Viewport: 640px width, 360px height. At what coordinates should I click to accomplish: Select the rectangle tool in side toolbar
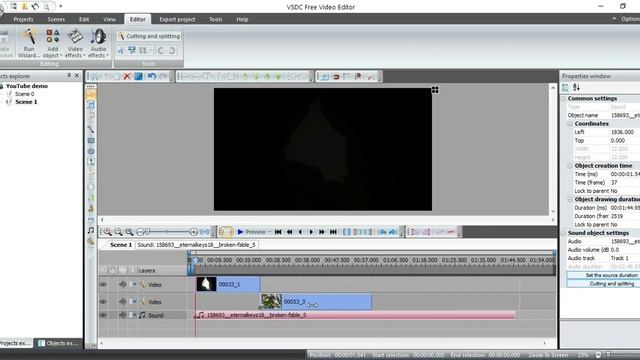[x=91, y=140]
